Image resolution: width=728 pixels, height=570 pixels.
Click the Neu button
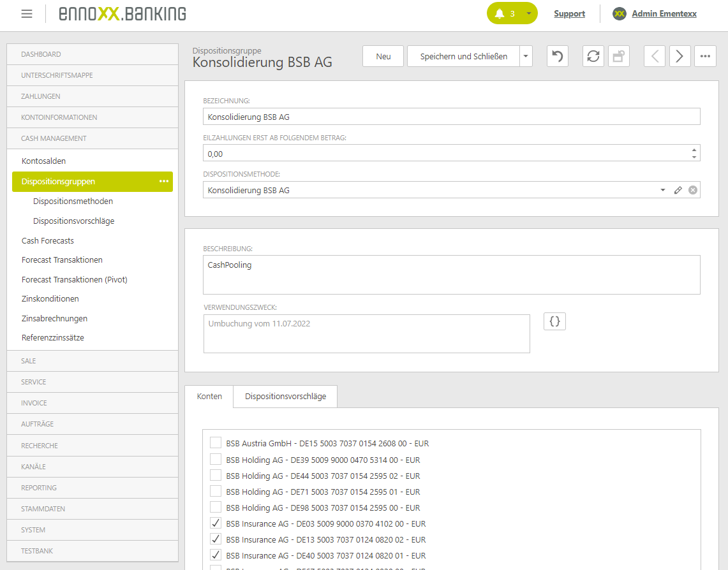383,56
